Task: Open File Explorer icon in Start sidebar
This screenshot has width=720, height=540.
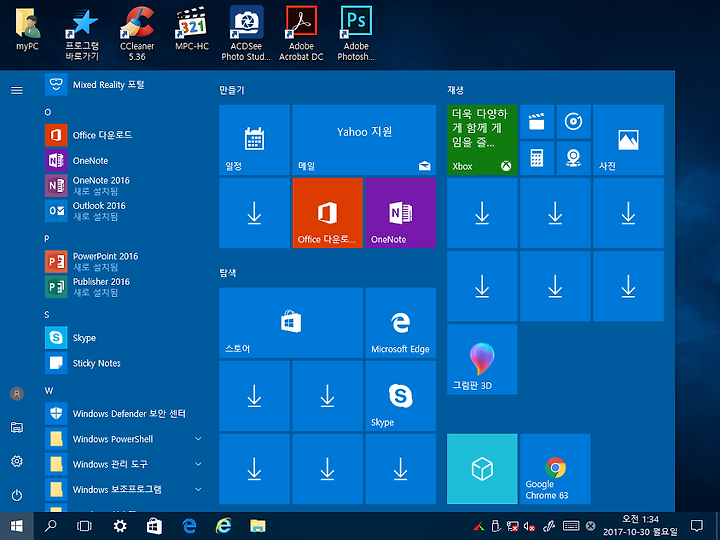Action: (17, 428)
